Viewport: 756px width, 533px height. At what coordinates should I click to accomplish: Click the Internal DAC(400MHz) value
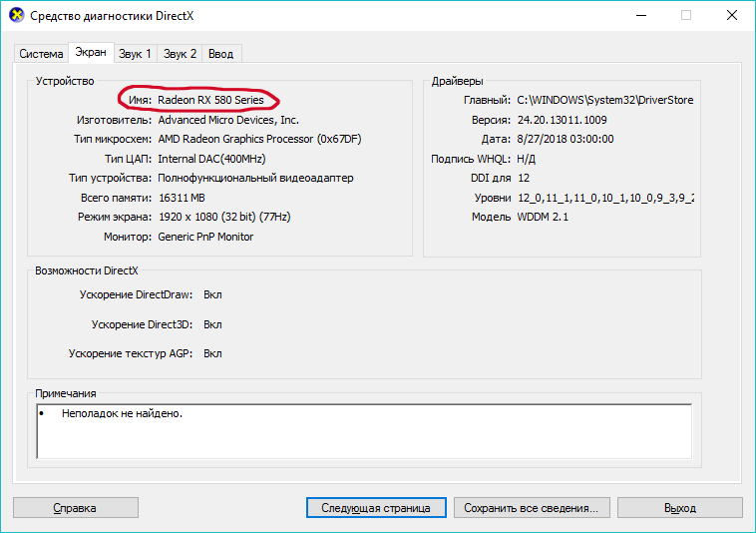click(x=211, y=159)
